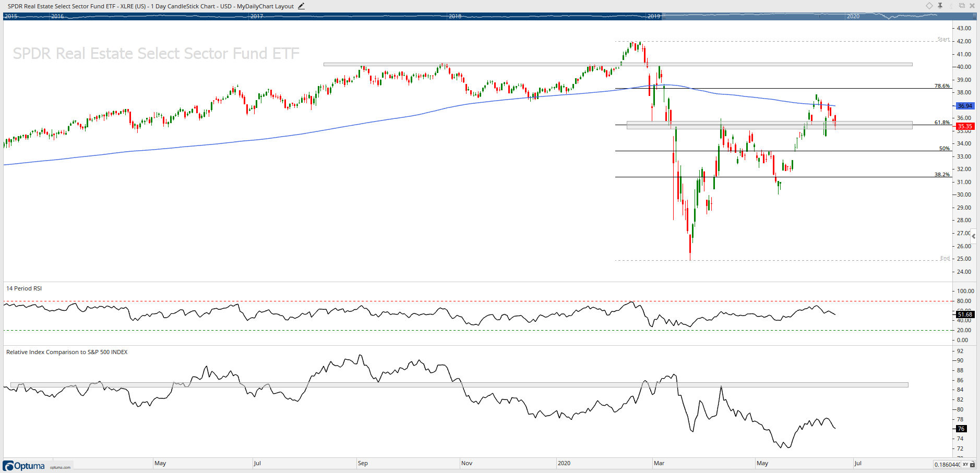Toggle the scale lock padlock icon

(973, 464)
